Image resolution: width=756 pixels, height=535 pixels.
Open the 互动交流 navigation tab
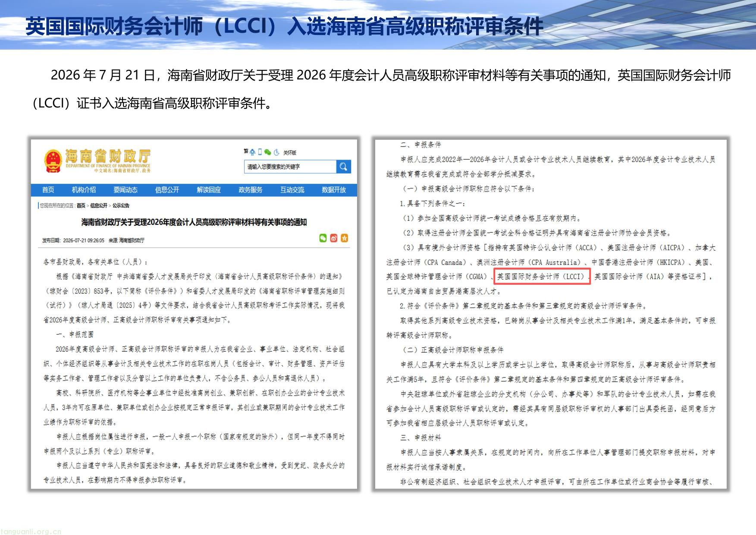pos(292,190)
